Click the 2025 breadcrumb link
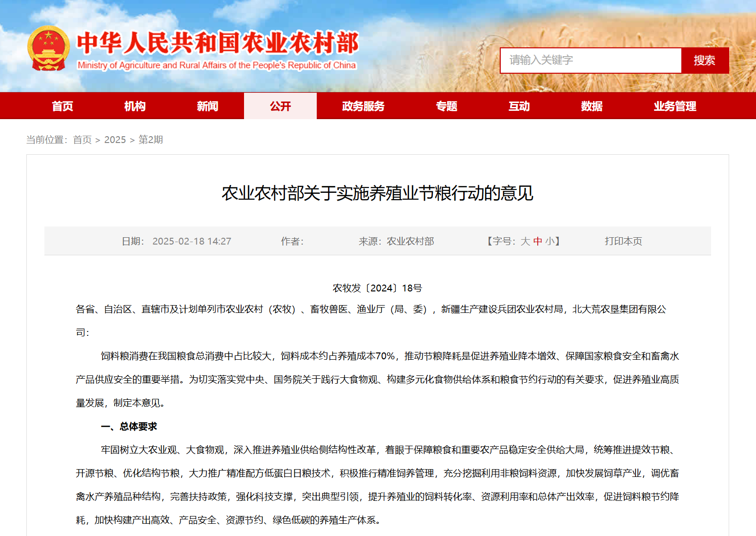756x536 pixels. coord(115,140)
